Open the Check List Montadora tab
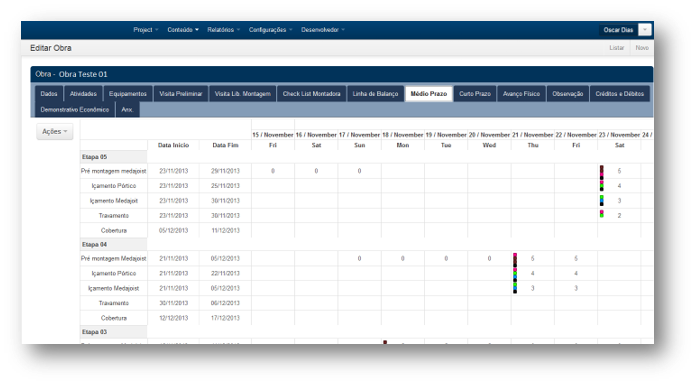 [312, 93]
